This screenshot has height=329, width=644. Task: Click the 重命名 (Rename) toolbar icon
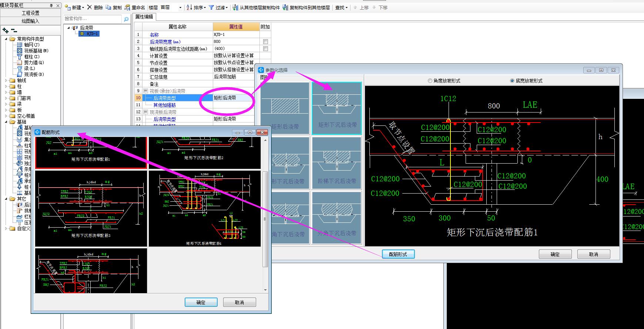click(127, 7)
